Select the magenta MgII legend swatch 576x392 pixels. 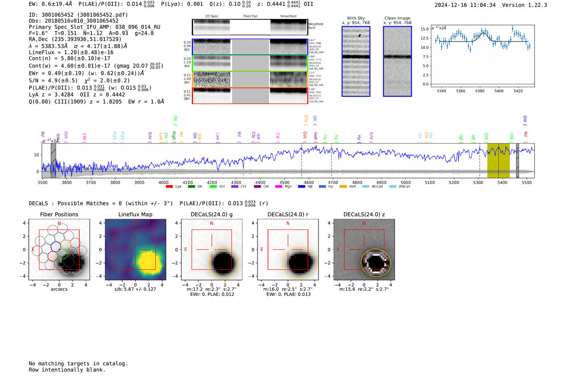click(x=279, y=187)
